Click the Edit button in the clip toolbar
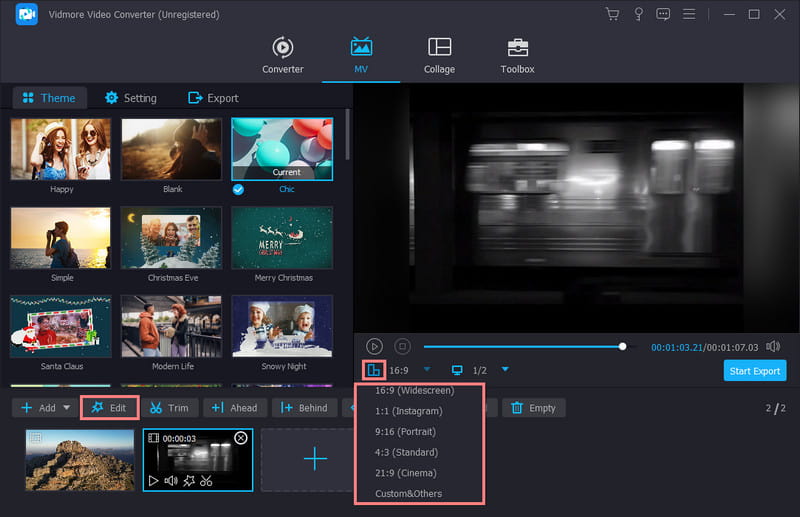 [108, 408]
